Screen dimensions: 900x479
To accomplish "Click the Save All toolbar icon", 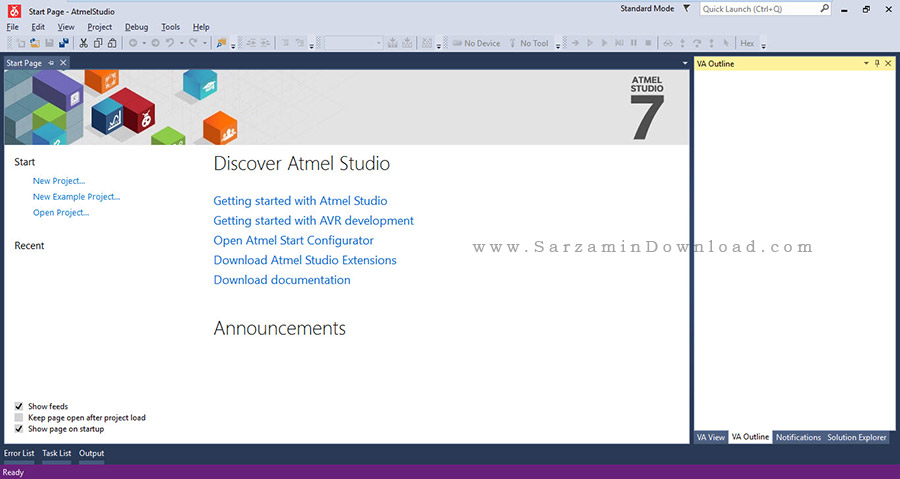I will pos(64,43).
